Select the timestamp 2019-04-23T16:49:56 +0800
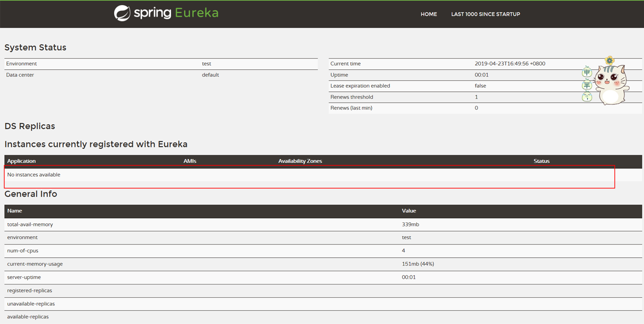 click(x=510, y=64)
